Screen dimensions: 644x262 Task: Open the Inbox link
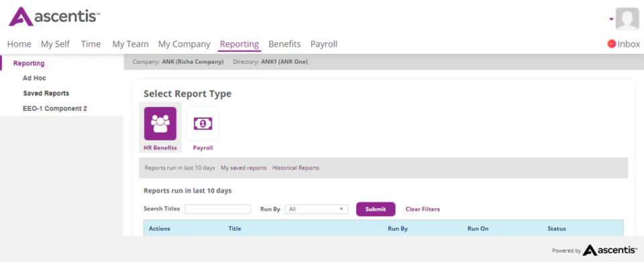pyautogui.click(x=629, y=44)
